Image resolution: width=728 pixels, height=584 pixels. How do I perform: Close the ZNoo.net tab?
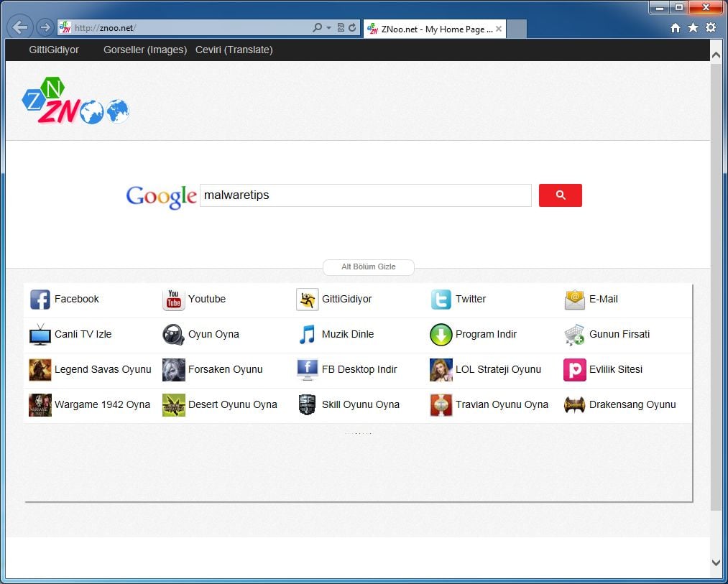(x=499, y=29)
